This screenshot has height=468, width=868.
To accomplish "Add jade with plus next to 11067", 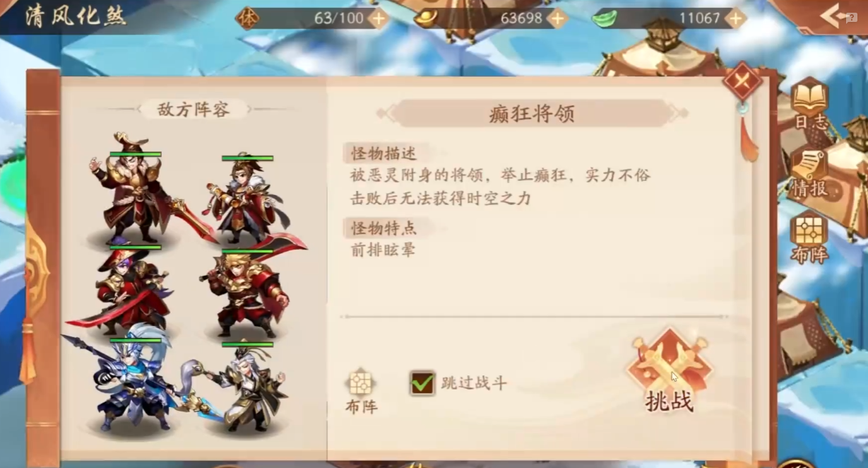I will click(x=736, y=18).
